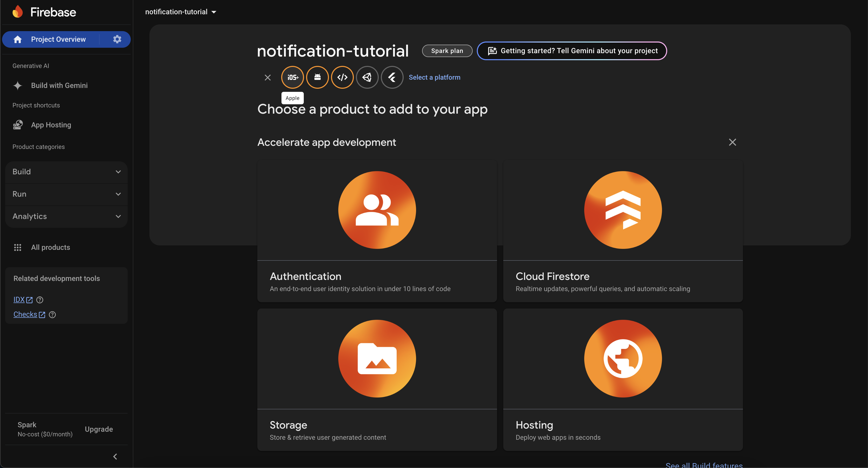Click the Firebase wordmark text

click(x=53, y=12)
